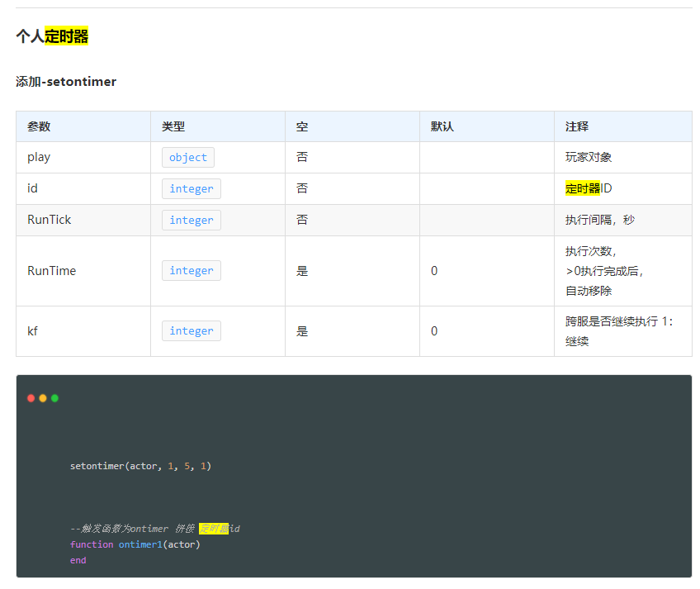
Task: Click the integer badge in the id row
Action: pos(191,188)
